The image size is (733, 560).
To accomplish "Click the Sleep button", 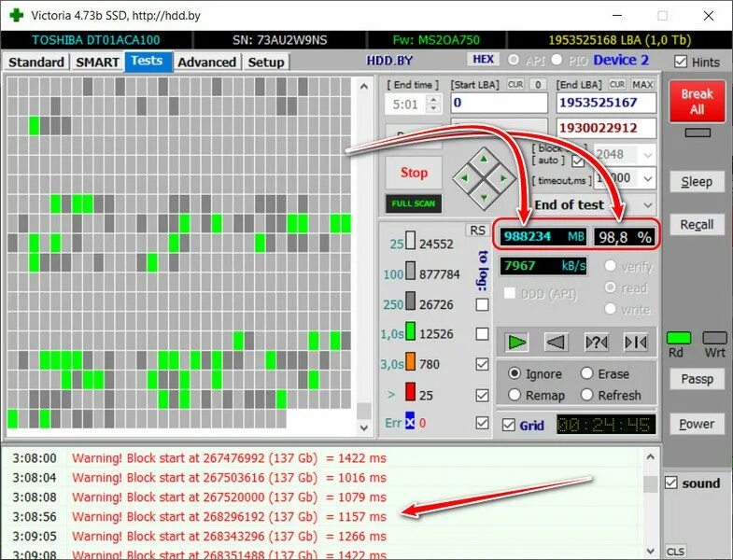I will coord(697,181).
